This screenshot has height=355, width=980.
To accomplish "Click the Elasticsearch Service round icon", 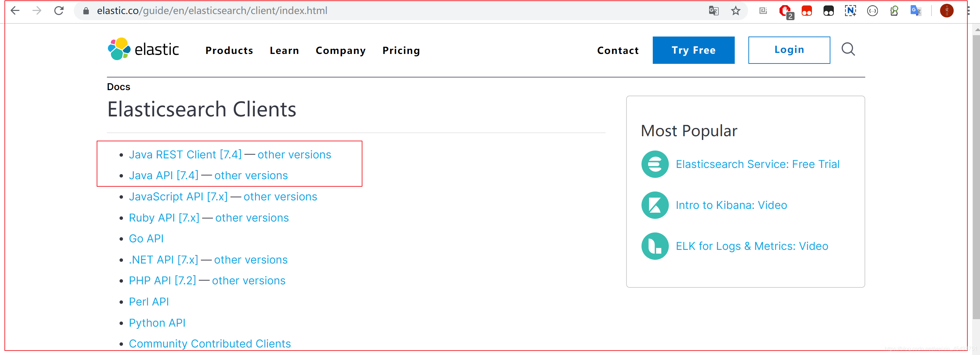I will pyautogui.click(x=655, y=164).
